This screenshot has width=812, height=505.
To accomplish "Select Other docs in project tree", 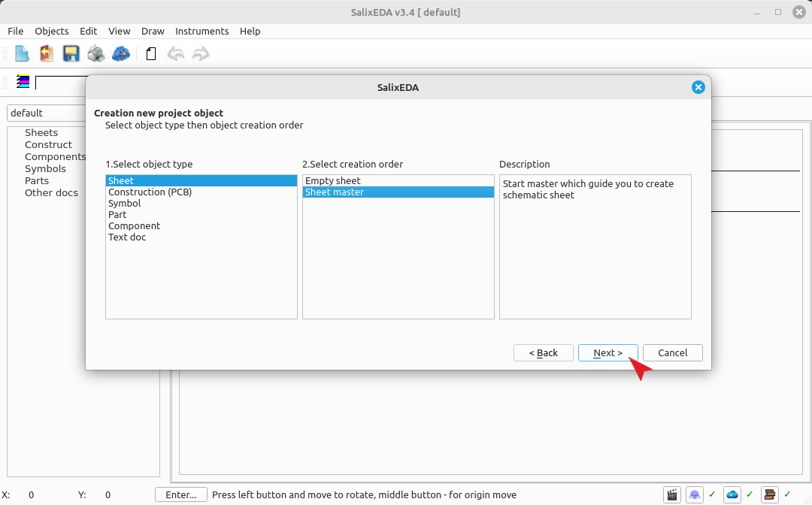I will [x=51, y=192].
